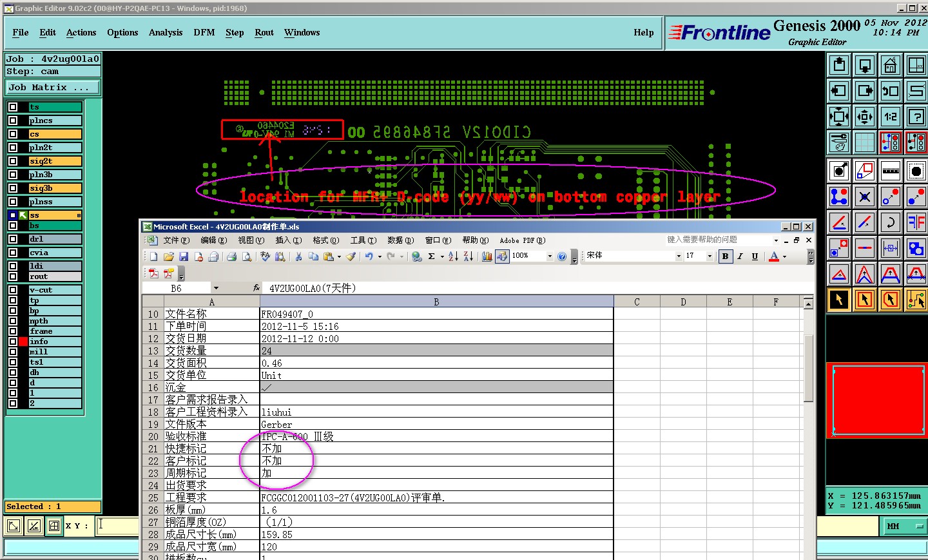The image size is (928, 560).
Task: Open the Excel zoom 100% dropdown
Action: pos(550,256)
